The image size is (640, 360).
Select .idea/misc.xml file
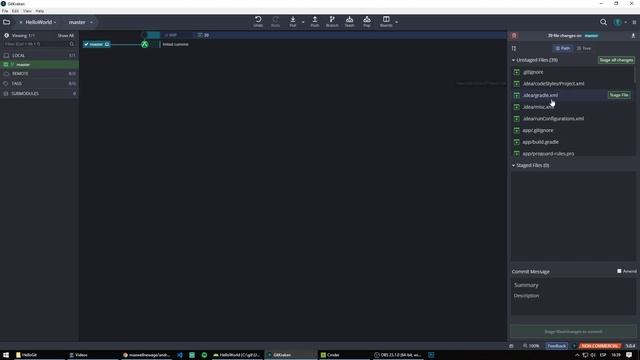pyautogui.click(x=573, y=107)
